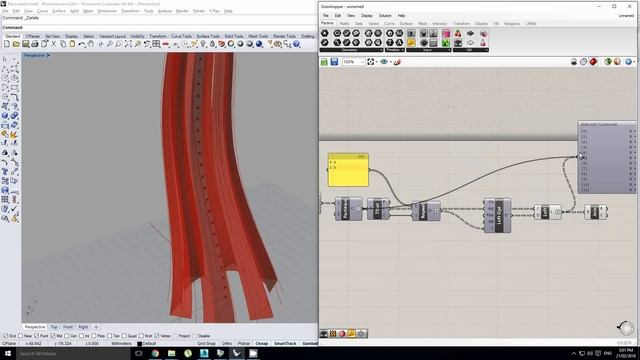The height and width of the screenshot is (360, 640).
Task: Expand the Primitive group bar in Grasshopper
Action: (394, 50)
